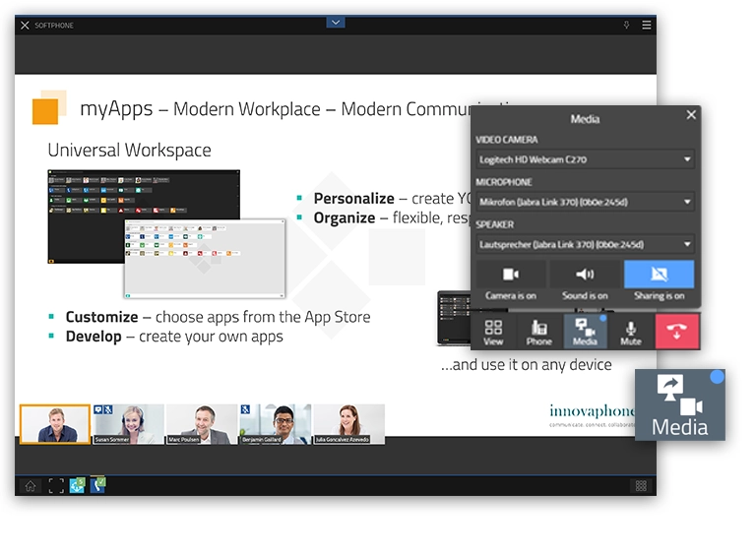Viewport: 756px width, 556px height.
Task: Click the Media button in call toolbar
Action: pos(585,332)
